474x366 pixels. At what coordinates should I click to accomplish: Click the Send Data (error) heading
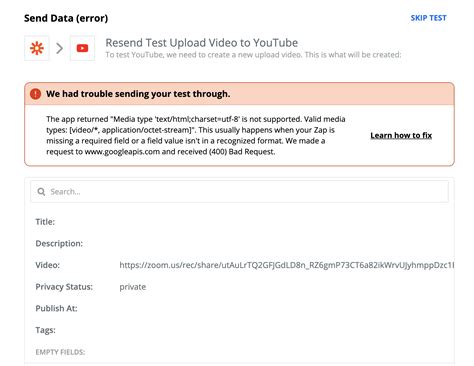pos(66,18)
